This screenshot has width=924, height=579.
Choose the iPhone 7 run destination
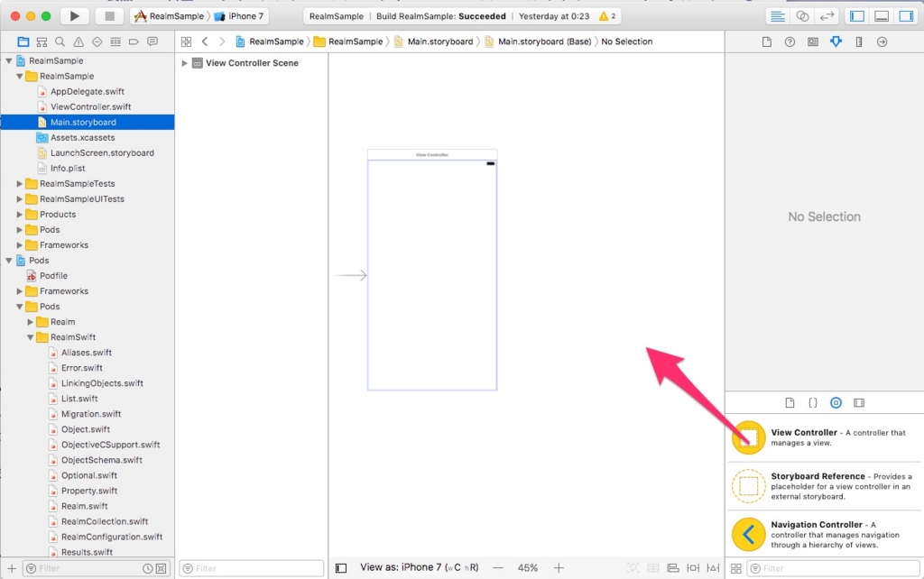click(x=238, y=16)
